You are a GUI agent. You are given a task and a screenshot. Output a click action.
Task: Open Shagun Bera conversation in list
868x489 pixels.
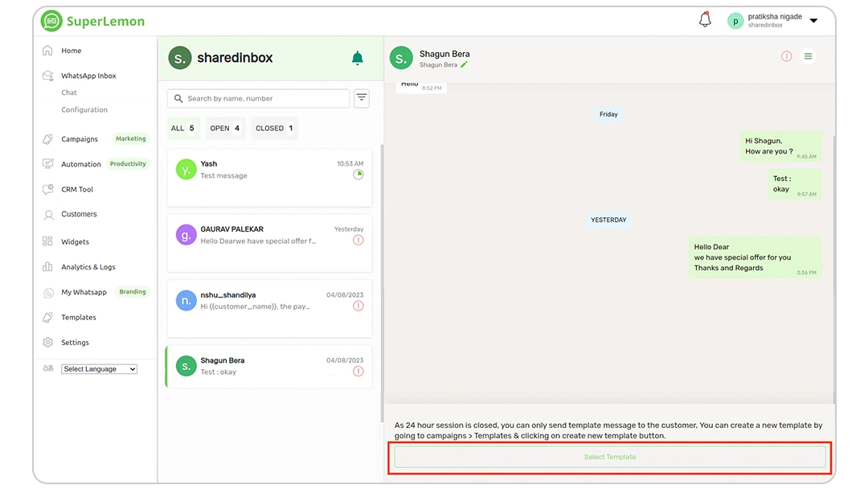(269, 367)
